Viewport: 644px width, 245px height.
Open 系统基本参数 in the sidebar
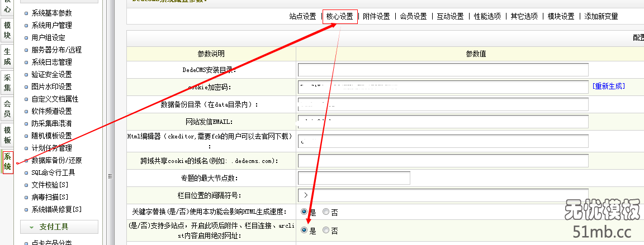tap(51, 13)
